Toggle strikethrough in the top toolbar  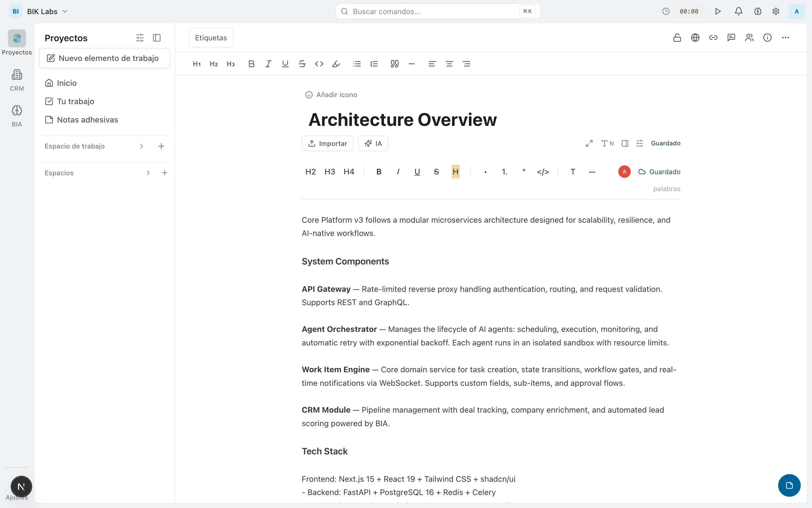point(302,64)
